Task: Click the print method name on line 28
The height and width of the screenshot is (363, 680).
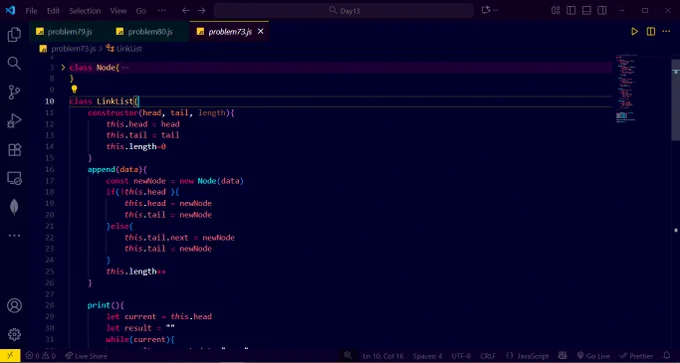Action: pyautogui.click(x=99, y=305)
